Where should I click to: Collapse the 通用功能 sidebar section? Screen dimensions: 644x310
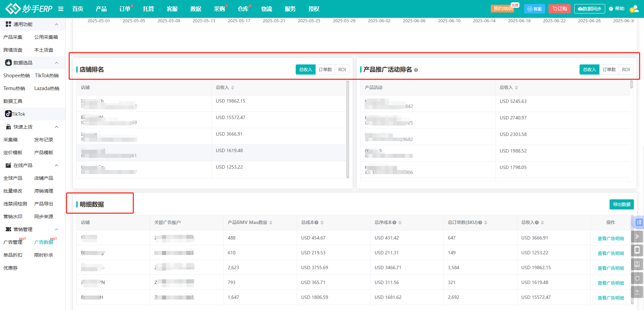tap(56, 24)
